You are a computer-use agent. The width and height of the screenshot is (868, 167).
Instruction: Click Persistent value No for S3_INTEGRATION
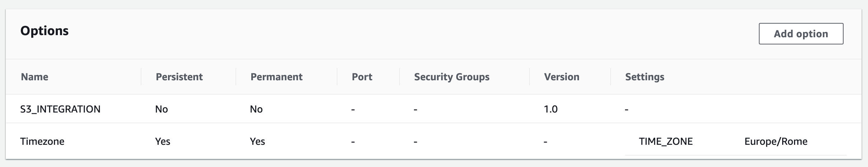(x=162, y=109)
